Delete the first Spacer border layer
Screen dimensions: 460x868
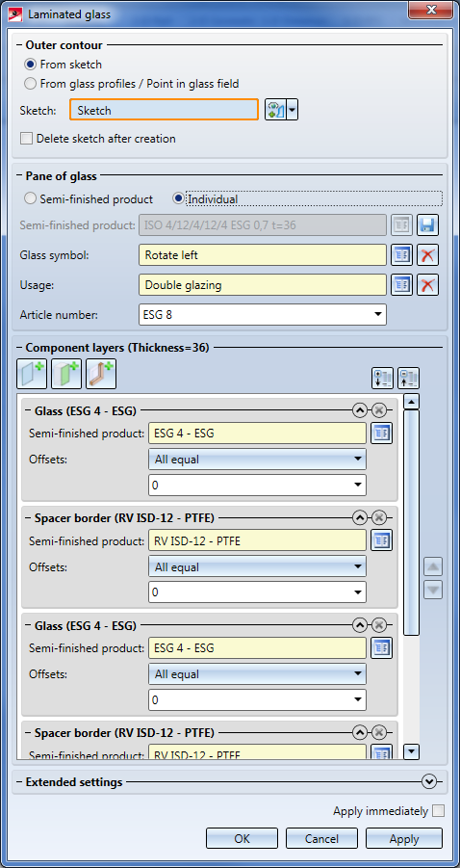coord(378,517)
